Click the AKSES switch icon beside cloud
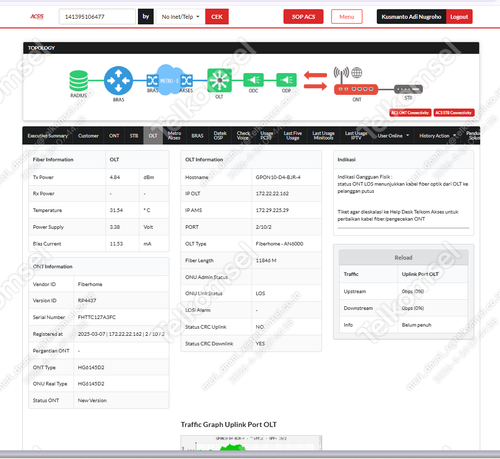Image resolution: width=500 pixels, height=459 pixels. click(x=186, y=80)
